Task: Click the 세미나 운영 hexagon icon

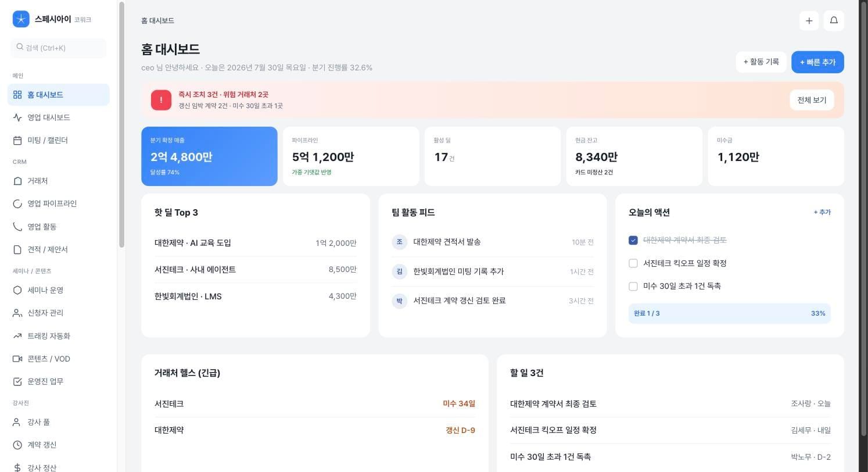Action: (17, 290)
